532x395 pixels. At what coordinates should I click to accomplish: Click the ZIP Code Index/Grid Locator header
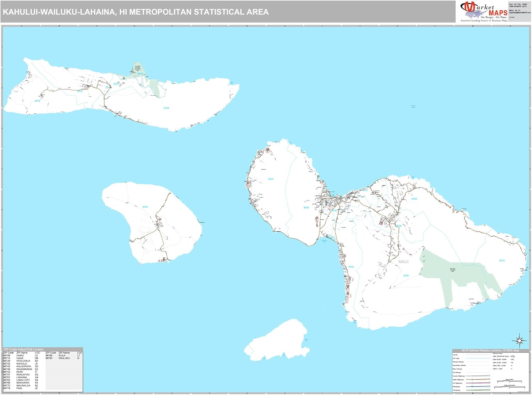[23, 349]
